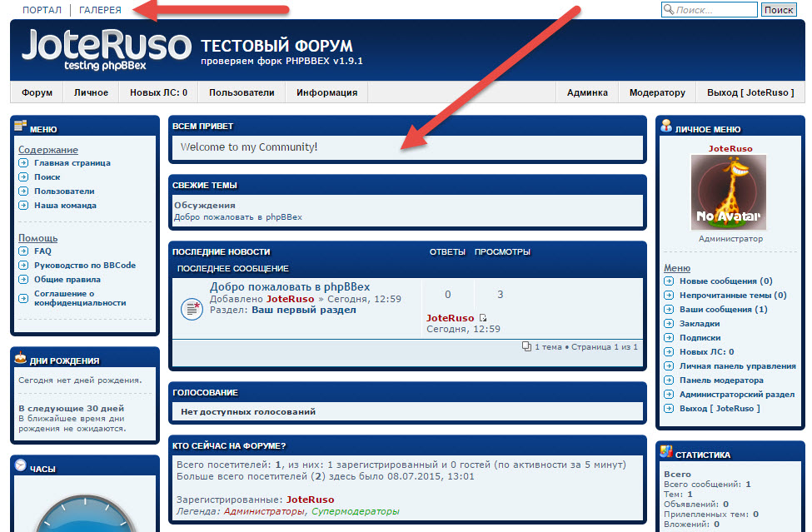
Task: Click the arrow icon next to Подписки
Action: click(x=669, y=337)
